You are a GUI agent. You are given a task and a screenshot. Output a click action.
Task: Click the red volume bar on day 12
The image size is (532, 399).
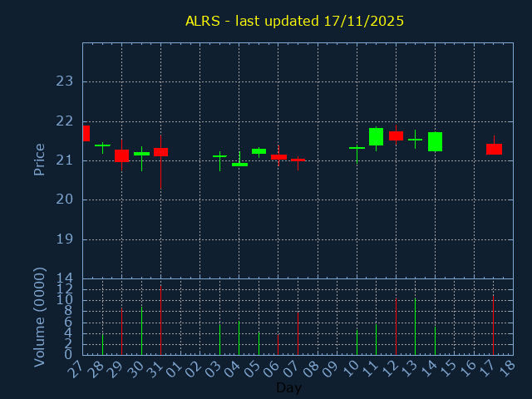pyautogui.click(x=396, y=328)
